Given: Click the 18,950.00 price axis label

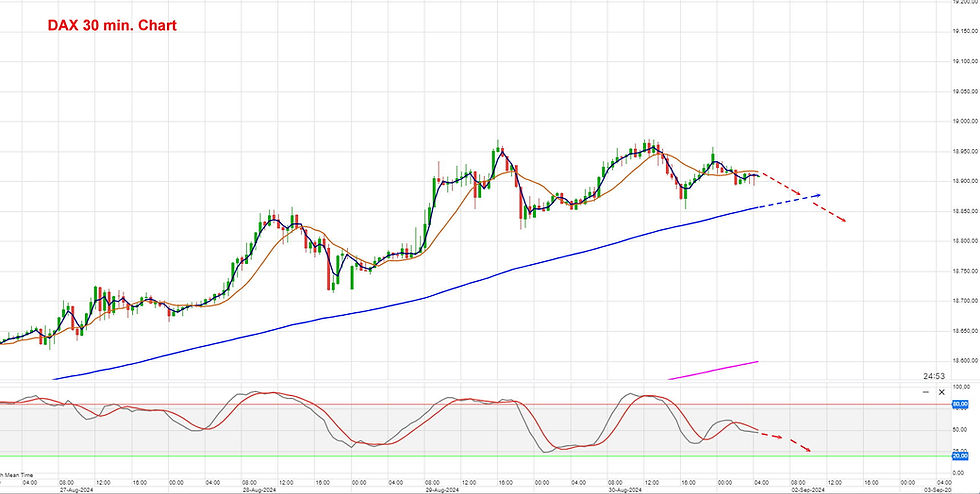Looking at the screenshot, I should tap(964, 151).
